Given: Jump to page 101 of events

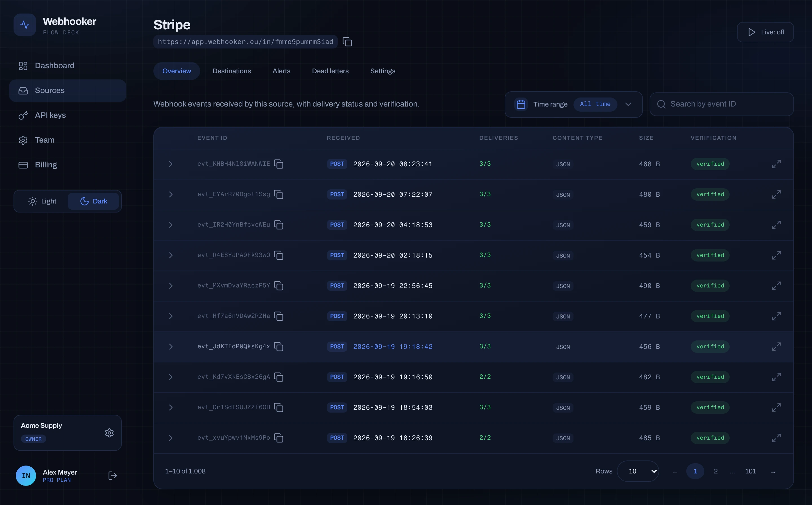Looking at the screenshot, I should coord(751,471).
